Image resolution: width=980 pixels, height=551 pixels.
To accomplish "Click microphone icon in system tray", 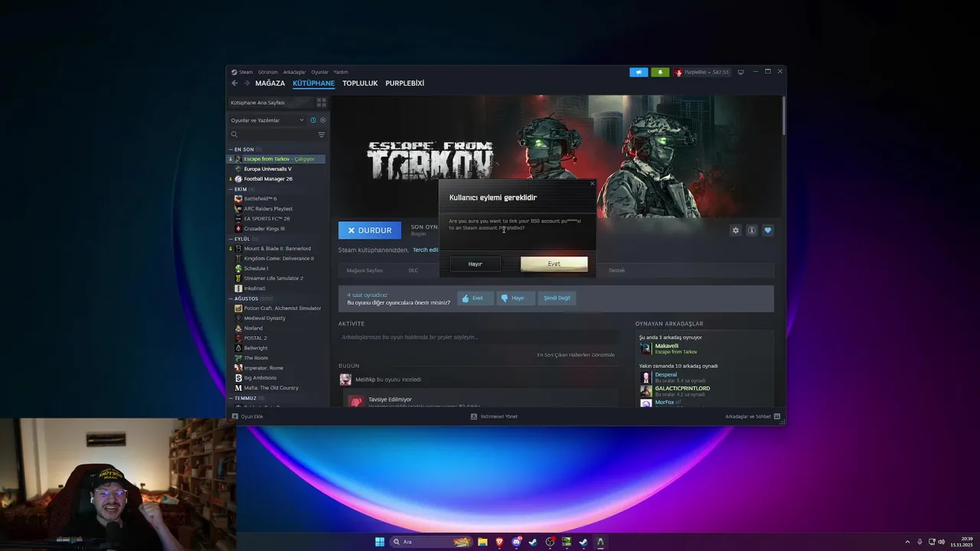I will coord(920,542).
